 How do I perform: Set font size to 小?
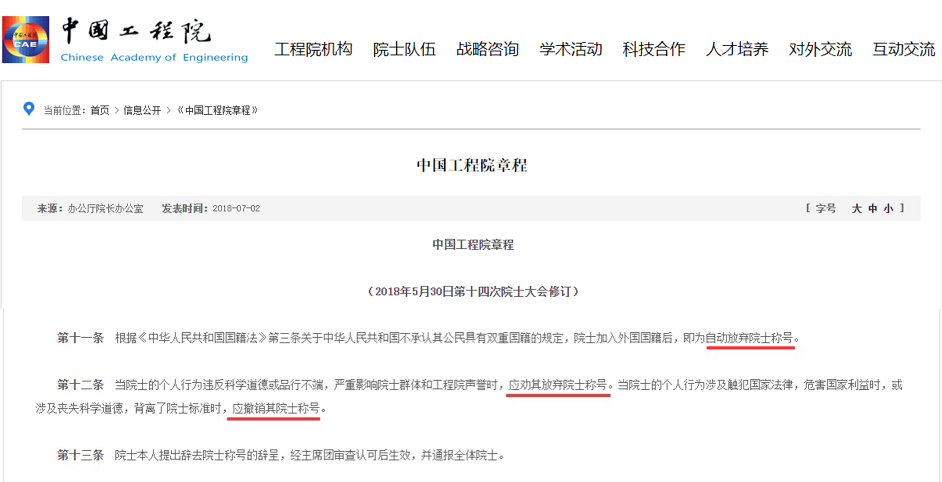coord(889,209)
